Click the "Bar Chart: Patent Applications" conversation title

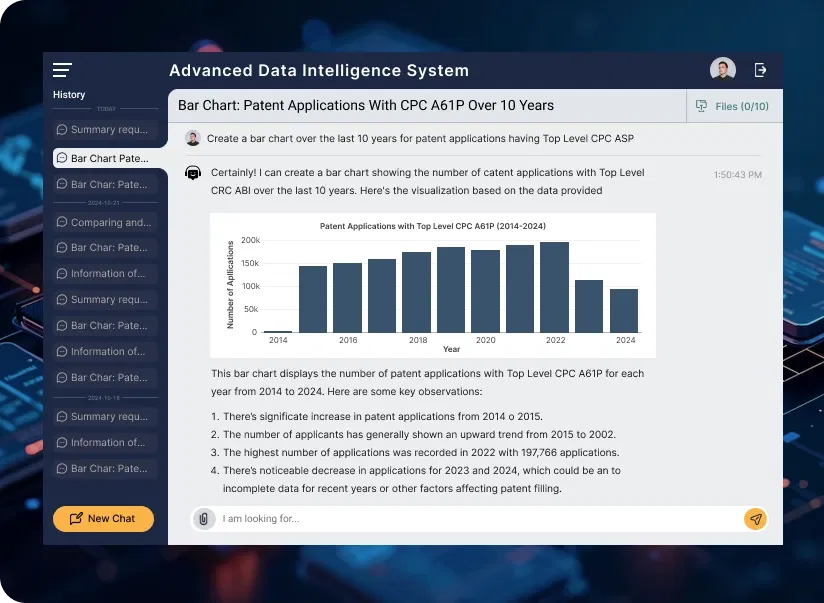[365, 105]
